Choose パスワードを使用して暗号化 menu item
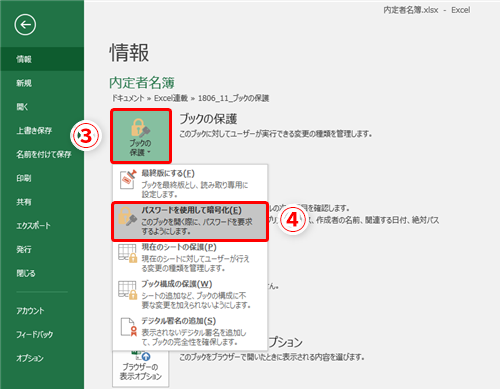The width and height of the screenshot is (500, 389). click(190, 221)
